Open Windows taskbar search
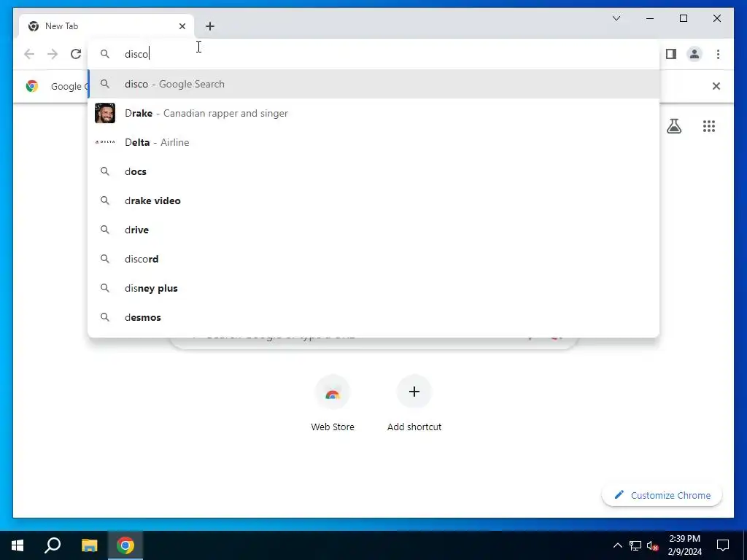 tap(53, 545)
